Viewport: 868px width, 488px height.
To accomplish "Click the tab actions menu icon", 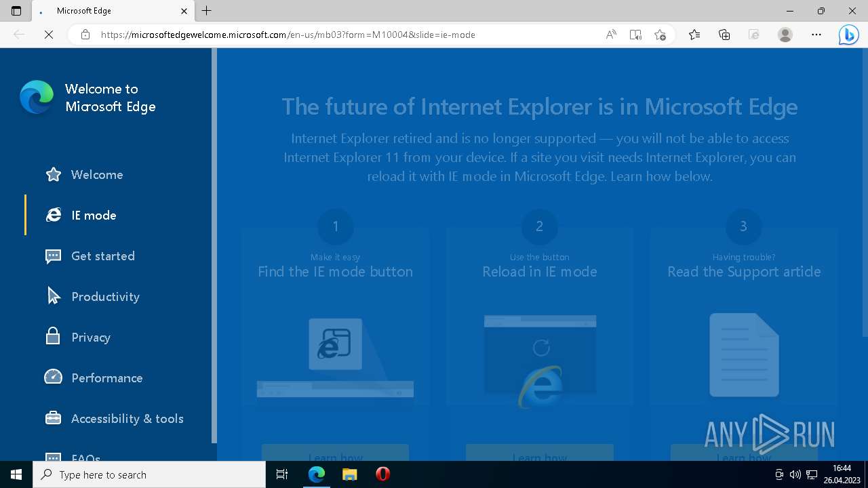I will pyautogui.click(x=16, y=11).
